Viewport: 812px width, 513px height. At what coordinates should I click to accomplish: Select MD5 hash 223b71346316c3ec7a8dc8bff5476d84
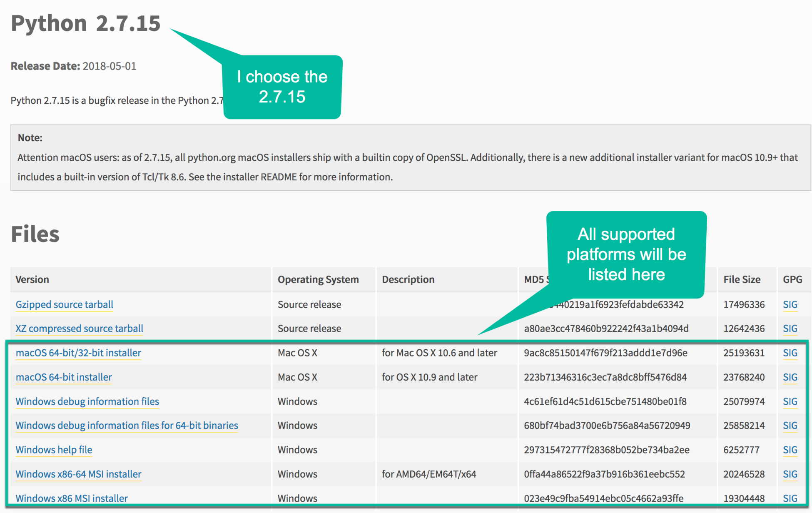tap(605, 377)
